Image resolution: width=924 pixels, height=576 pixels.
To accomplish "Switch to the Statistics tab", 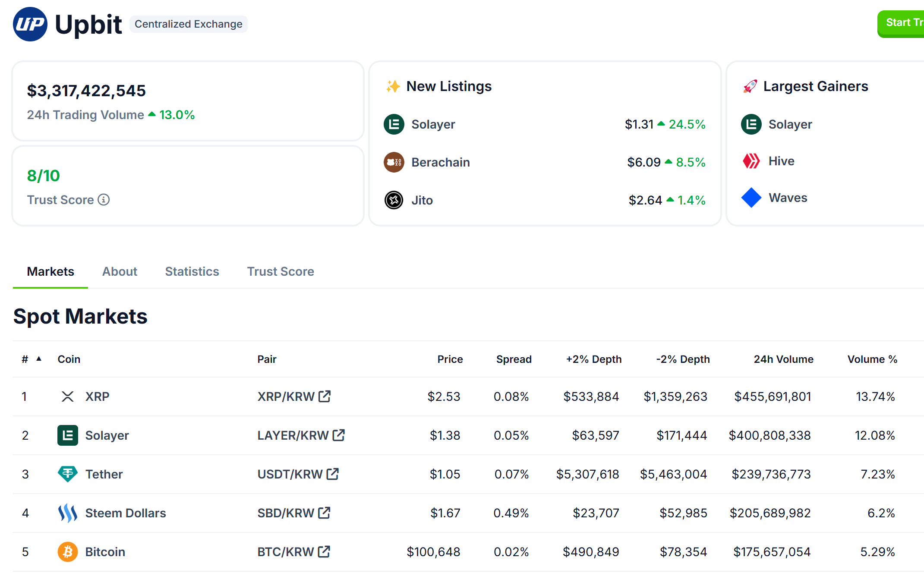I will tap(192, 271).
